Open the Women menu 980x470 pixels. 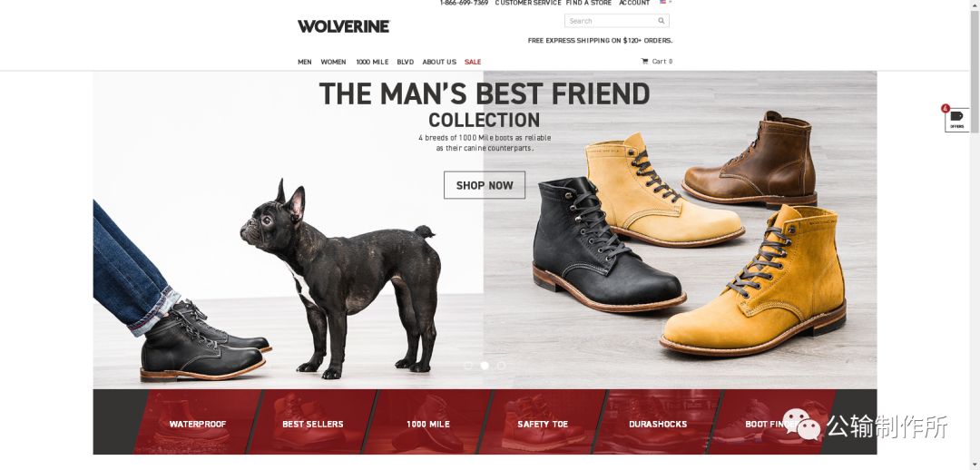(x=333, y=62)
